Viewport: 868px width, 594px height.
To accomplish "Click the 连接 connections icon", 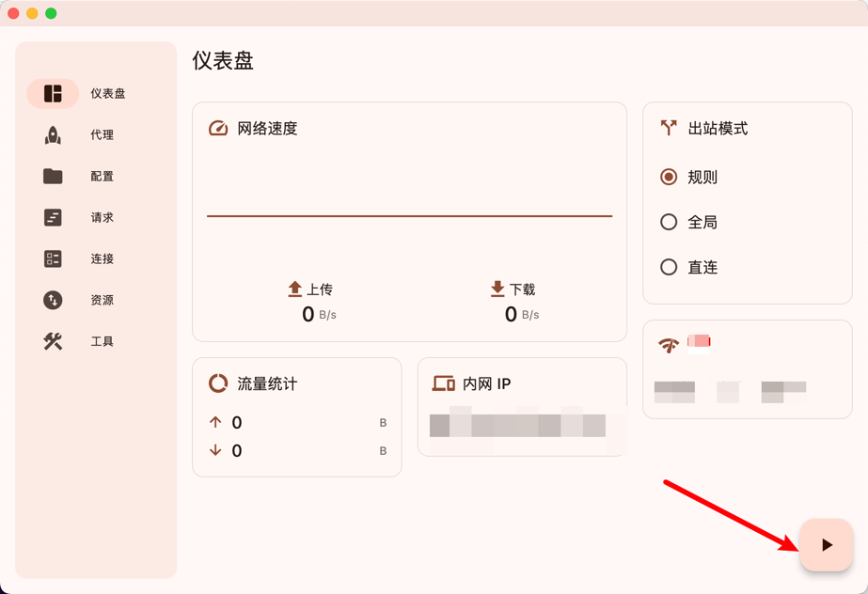I will click(53, 258).
